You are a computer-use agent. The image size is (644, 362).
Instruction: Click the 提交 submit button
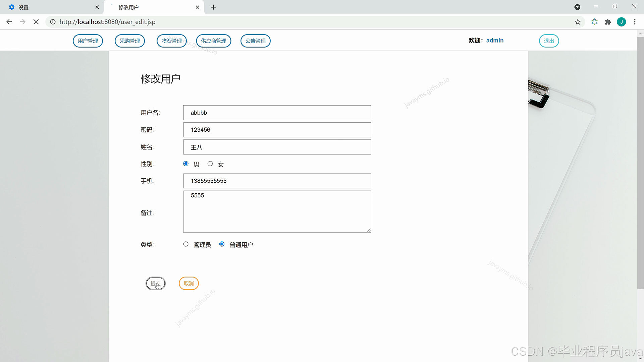click(156, 284)
